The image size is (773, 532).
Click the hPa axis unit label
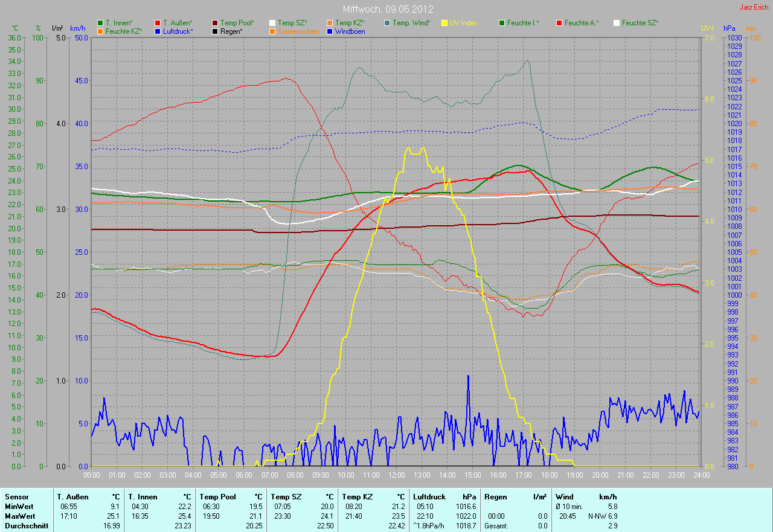click(x=730, y=28)
